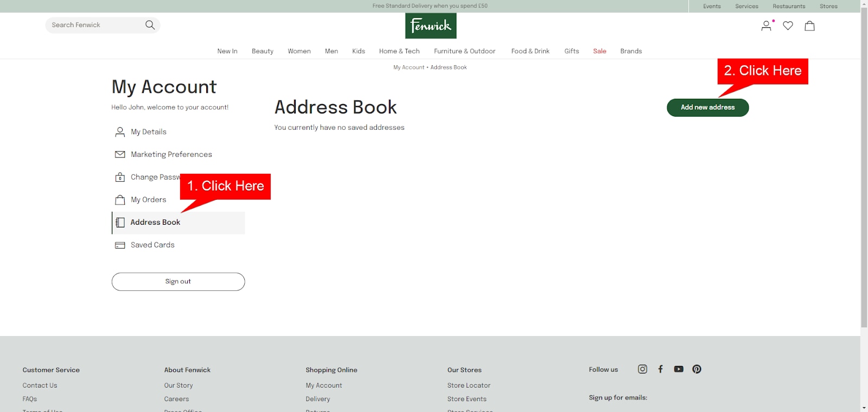Open Contact Us footer link

pyautogui.click(x=40, y=385)
